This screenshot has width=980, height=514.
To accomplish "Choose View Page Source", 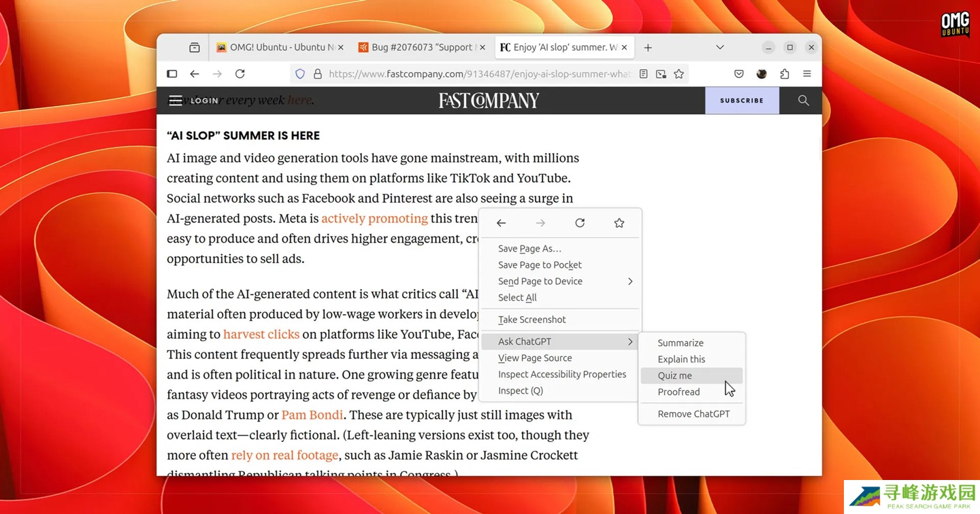I will (560, 358).
